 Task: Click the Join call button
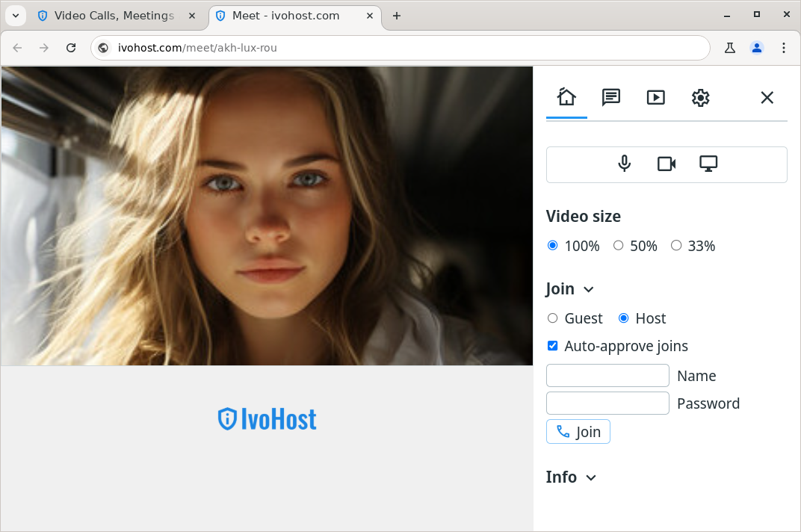(578, 432)
